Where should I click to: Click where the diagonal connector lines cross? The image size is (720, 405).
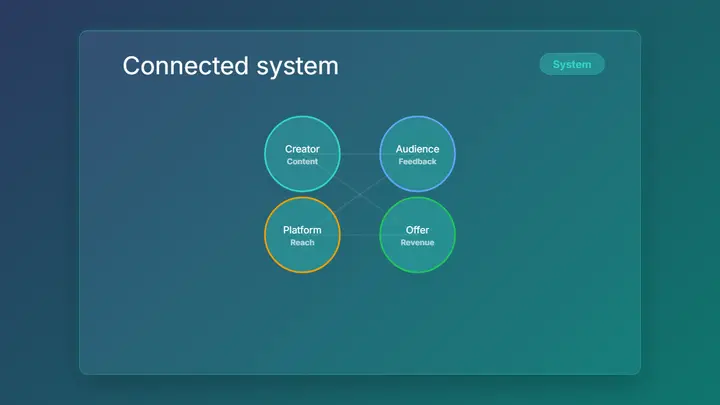pos(360,194)
